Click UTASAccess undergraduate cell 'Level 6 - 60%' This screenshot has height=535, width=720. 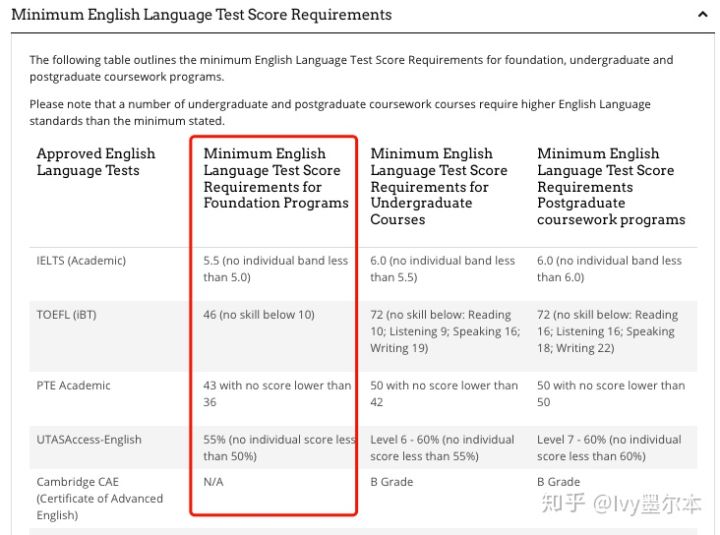[x=442, y=448]
